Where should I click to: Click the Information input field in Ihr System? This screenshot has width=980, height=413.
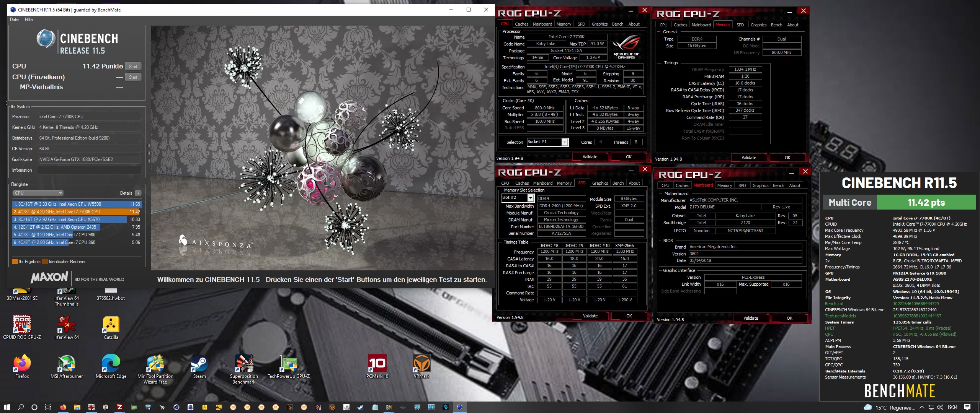[89, 170]
